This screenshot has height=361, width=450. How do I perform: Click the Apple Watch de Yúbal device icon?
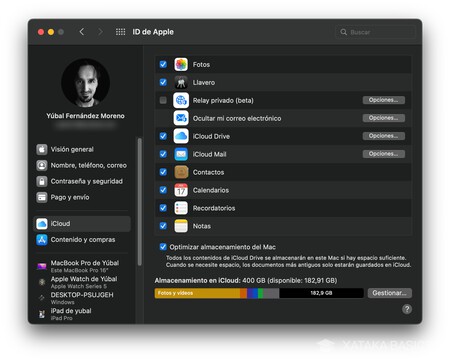coord(42,282)
